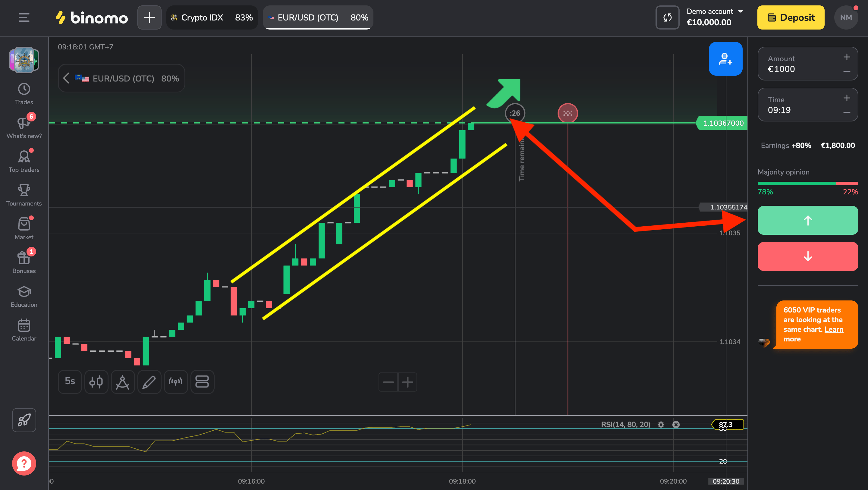
Task: Switch to Crypto IDX tab
Action: (212, 17)
